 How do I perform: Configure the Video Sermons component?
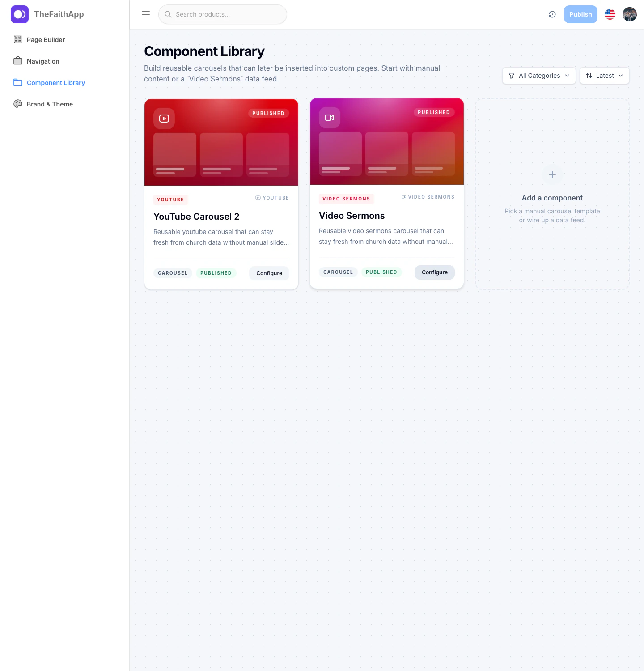click(x=435, y=272)
